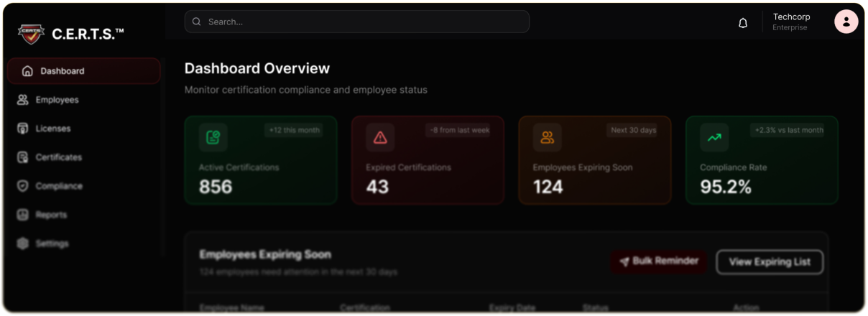Click the Reports icon in sidebar
This screenshot has height=316, width=868.
pos(22,215)
